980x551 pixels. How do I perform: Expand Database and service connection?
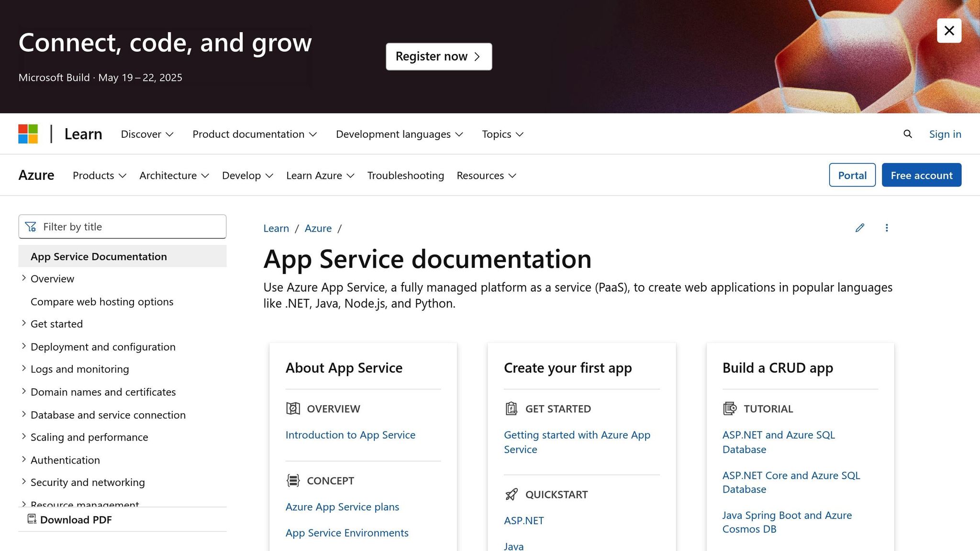[24, 415]
